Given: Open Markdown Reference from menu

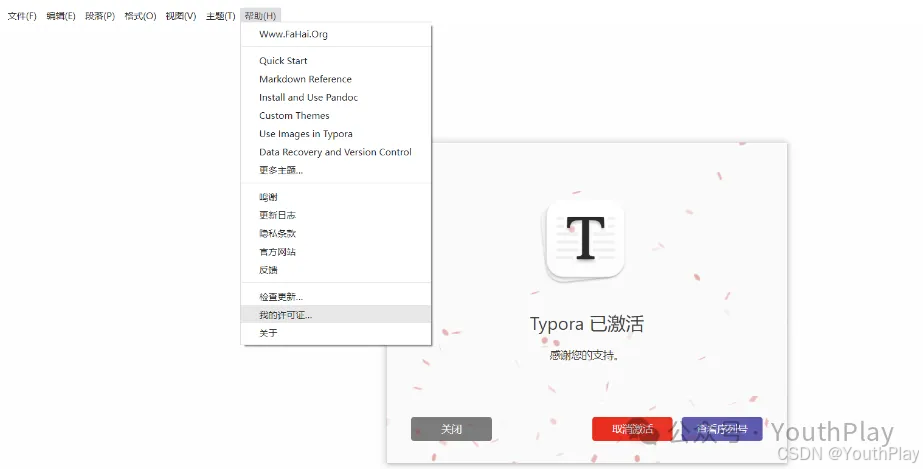Looking at the screenshot, I should [x=336, y=79].
